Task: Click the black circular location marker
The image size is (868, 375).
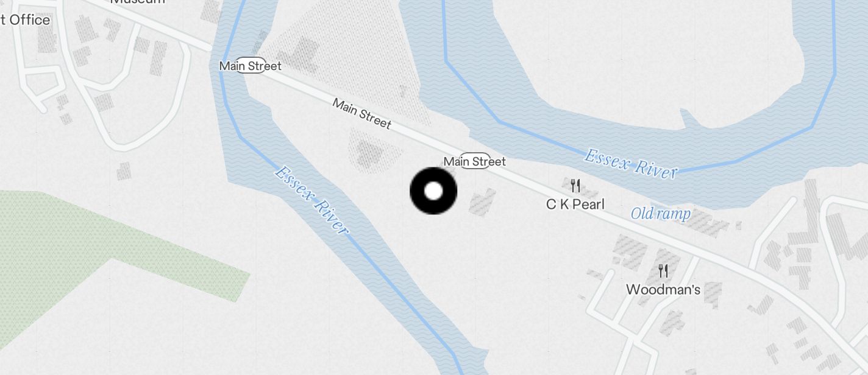Action: pyautogui.click(x=433, y=191)
